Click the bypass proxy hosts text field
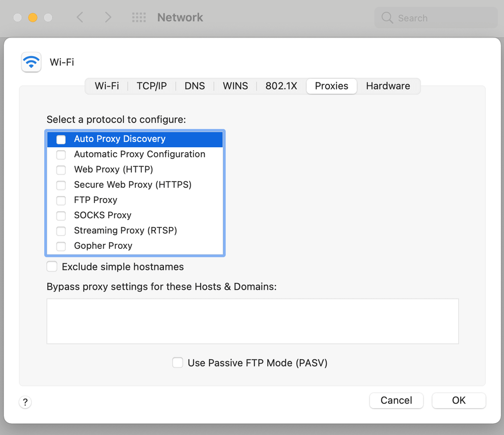Screen dimensions: 504x435 coord(252,321)
